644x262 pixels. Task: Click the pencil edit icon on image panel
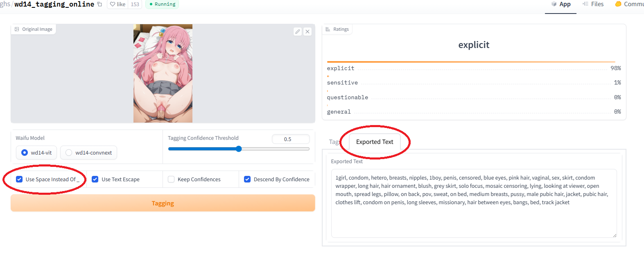pyautogui.click(x=298, y=32)
